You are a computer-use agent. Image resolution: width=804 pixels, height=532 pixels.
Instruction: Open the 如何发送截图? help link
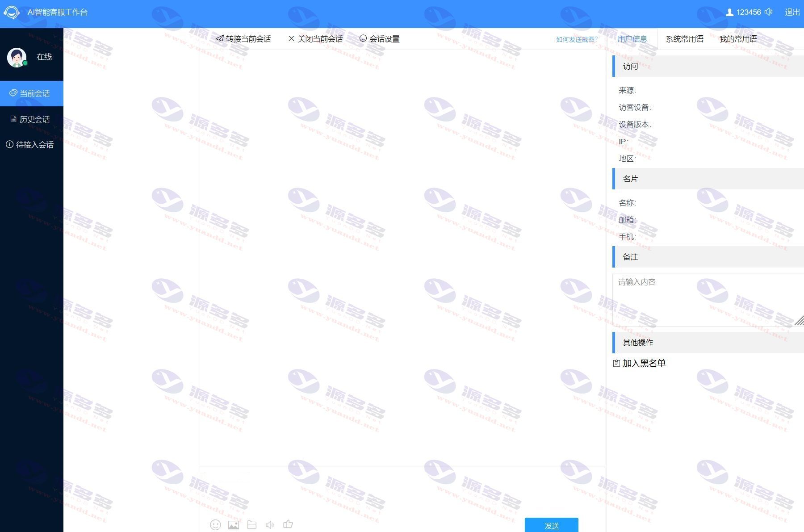coord(577,39)
